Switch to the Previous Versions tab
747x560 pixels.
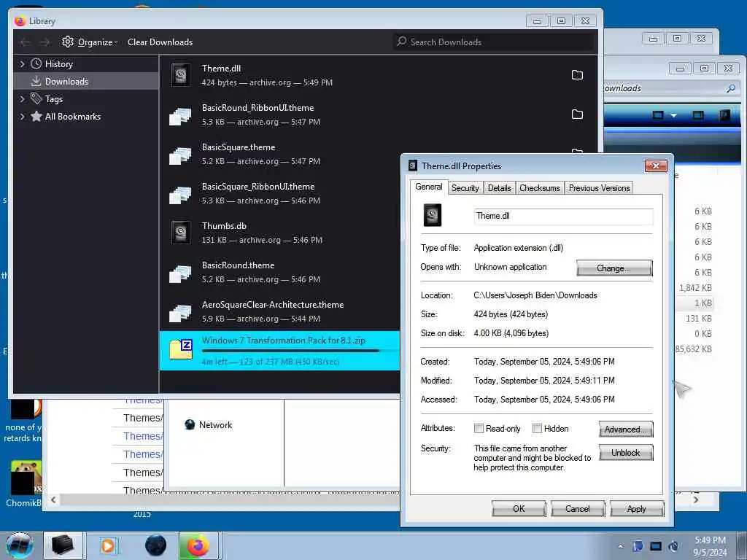(x=599, y=188)
